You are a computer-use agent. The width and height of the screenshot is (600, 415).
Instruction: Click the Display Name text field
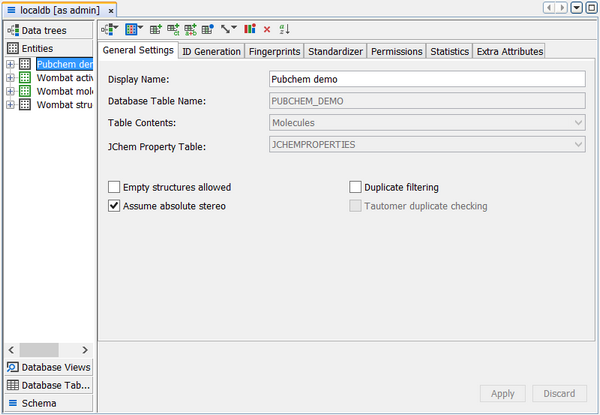point(427,79)
